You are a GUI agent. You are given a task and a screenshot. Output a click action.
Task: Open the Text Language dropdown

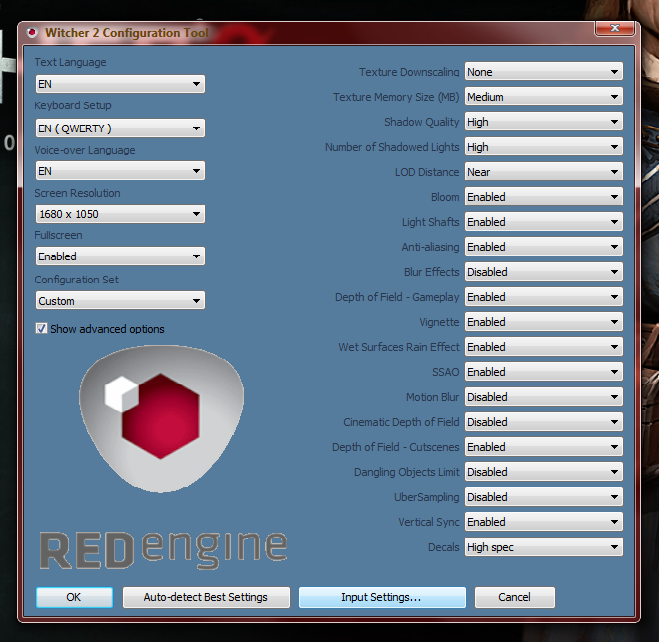(120, 84)
